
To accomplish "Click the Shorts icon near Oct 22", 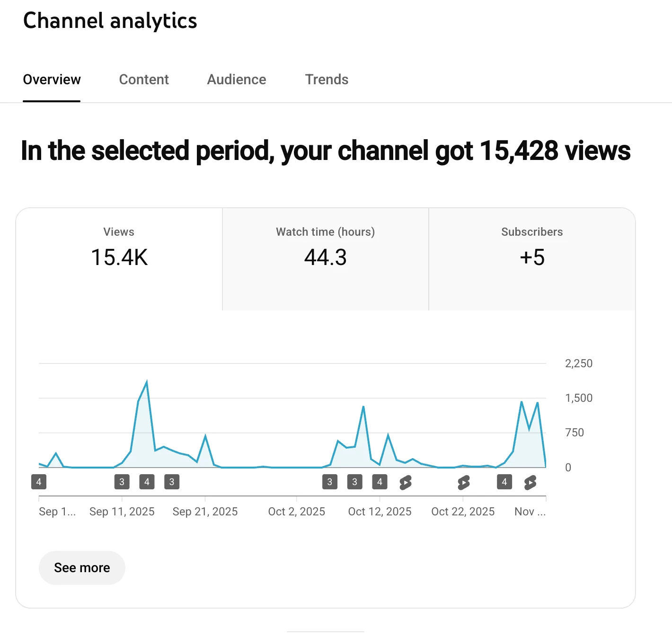I will (x=463, y=482).
